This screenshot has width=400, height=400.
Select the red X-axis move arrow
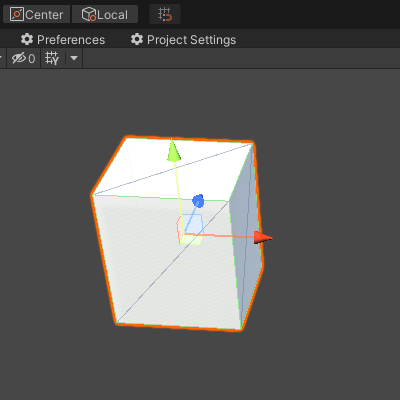[263, 237]
